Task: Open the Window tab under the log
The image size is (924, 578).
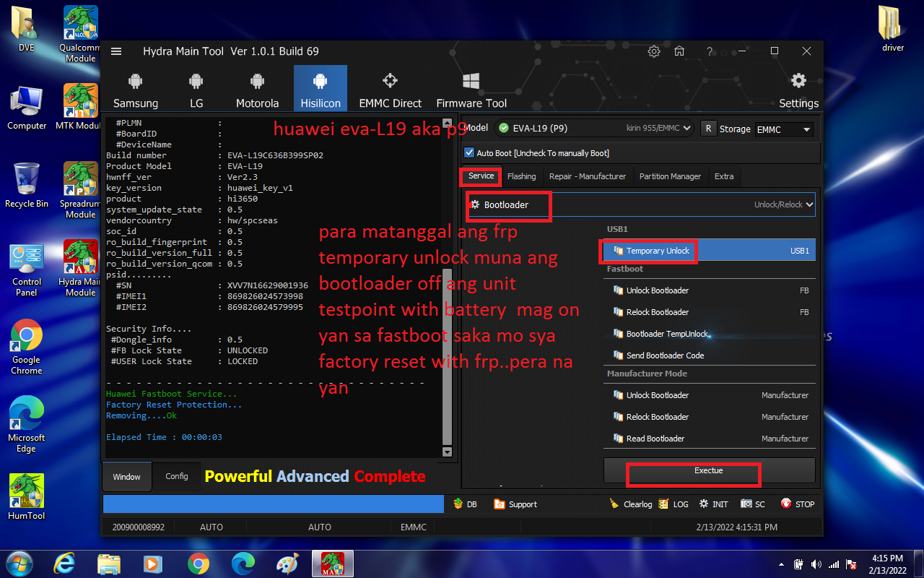Action: (x=127, y=477)
